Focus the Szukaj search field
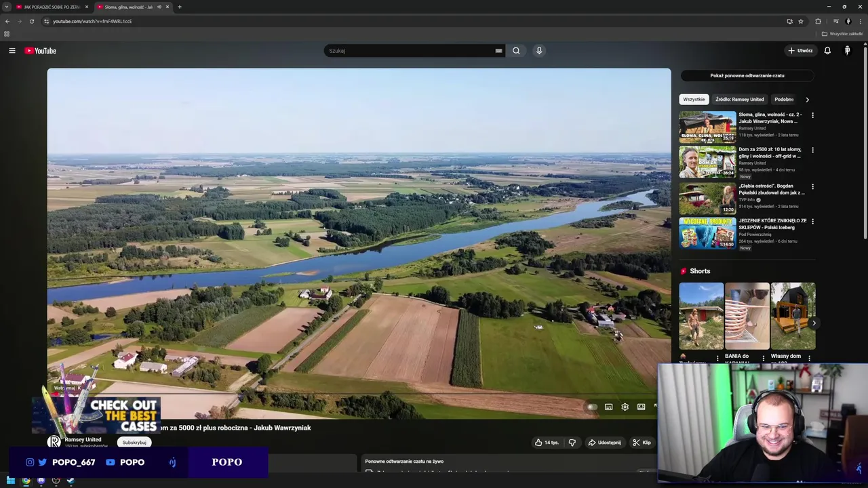 point(410,51)
